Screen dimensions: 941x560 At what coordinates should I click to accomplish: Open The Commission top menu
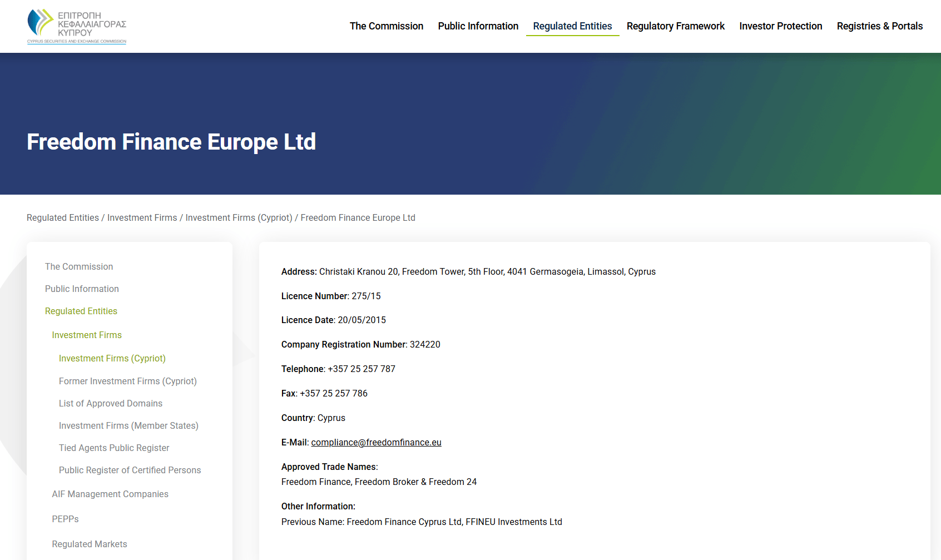(x=387, y=26)
